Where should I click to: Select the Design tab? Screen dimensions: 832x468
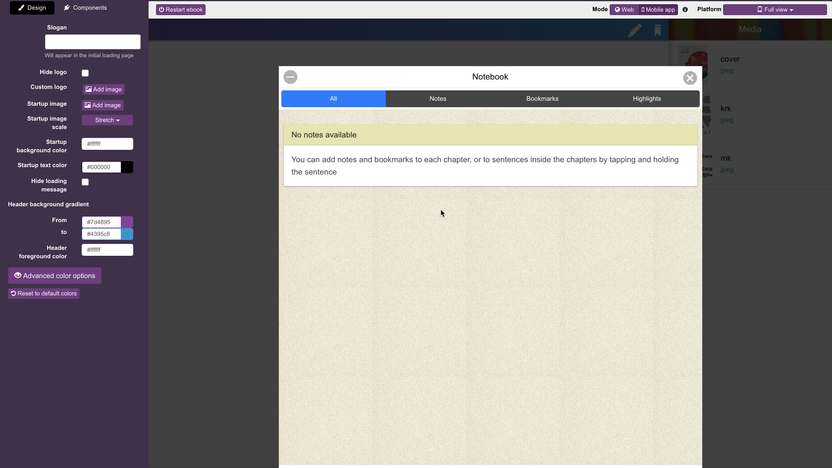[32, 8]
